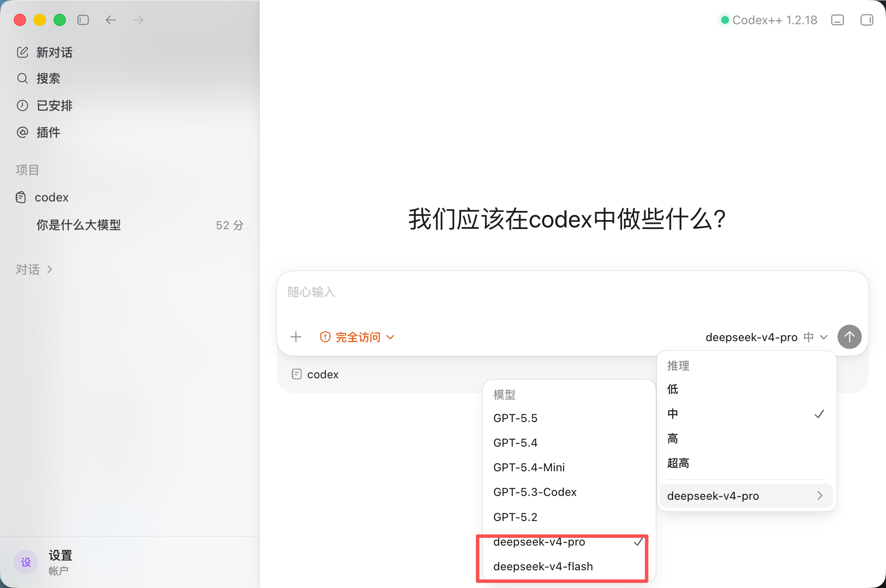Choose GPT-5.2 model
The height and width of the screenshot is (588, 886).
569,517
